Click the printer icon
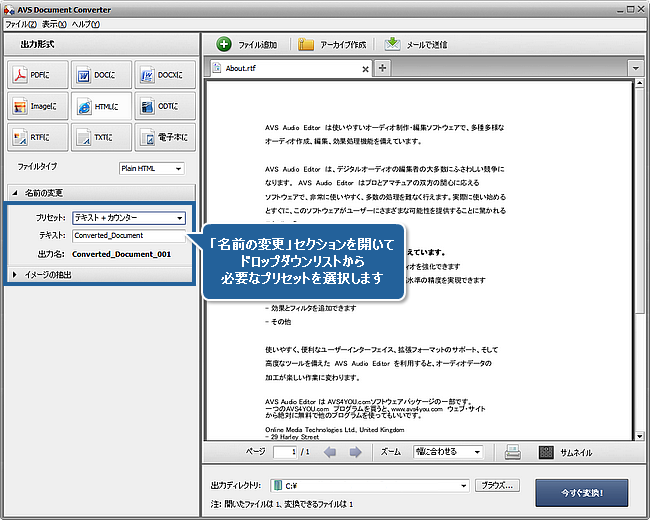Viewport: 650px width, 520px height. 513,452
